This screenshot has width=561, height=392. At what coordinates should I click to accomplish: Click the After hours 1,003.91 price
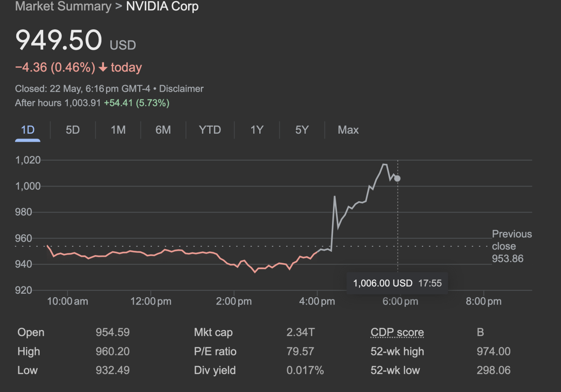point(58,103)
